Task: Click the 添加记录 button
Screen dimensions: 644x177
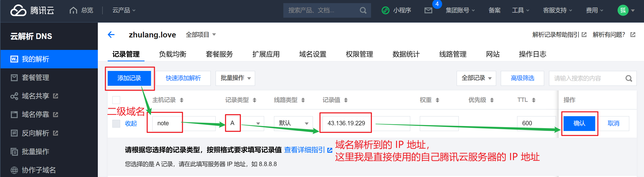Action: pos(129,78)
